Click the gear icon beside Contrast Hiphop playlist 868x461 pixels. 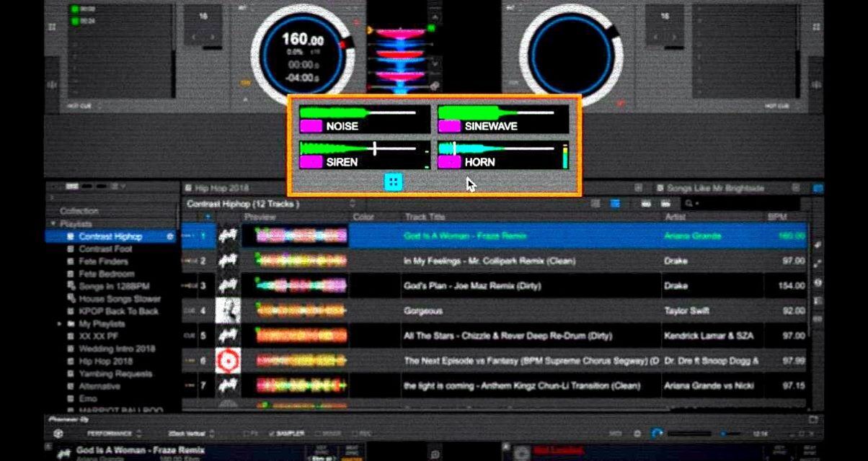(x=170, y=236)
